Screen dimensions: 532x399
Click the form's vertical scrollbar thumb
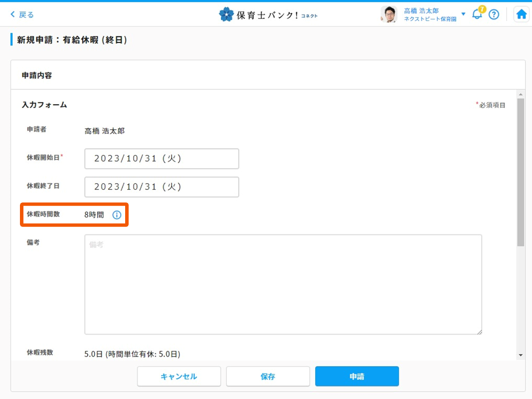[x=521, y=172]
